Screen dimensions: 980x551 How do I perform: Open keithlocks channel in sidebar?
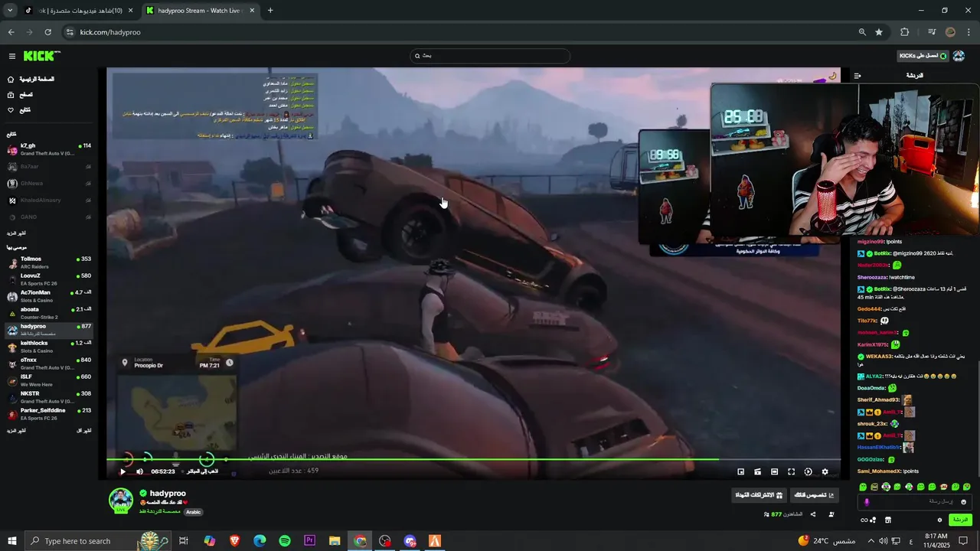tap(47, 347)
